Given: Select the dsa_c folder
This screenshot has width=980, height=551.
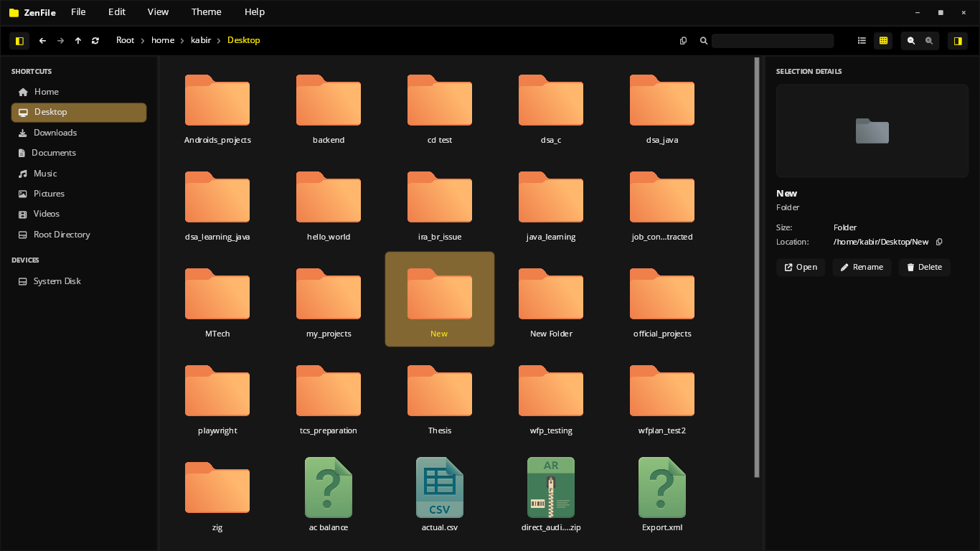Looking at the screenshot, I should (x=551, y=105).
